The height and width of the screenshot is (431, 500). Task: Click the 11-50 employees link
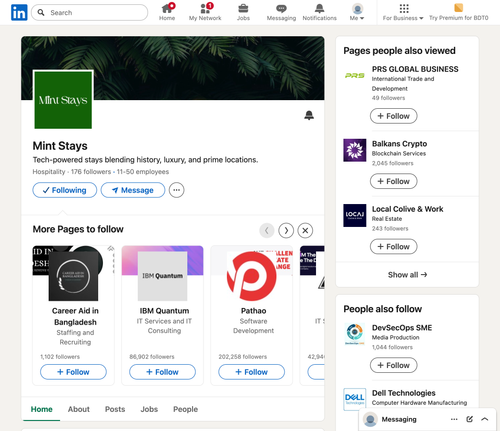(143, 172)
